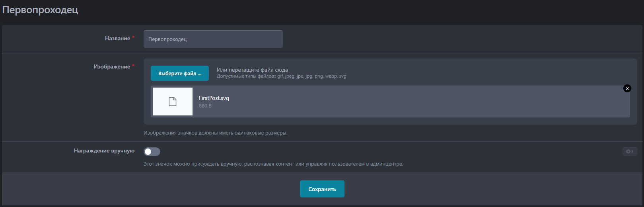This screenshot has height=207, width=644.
Task: Click the Награждение вручную label
Action: click(x=104, y=151)
